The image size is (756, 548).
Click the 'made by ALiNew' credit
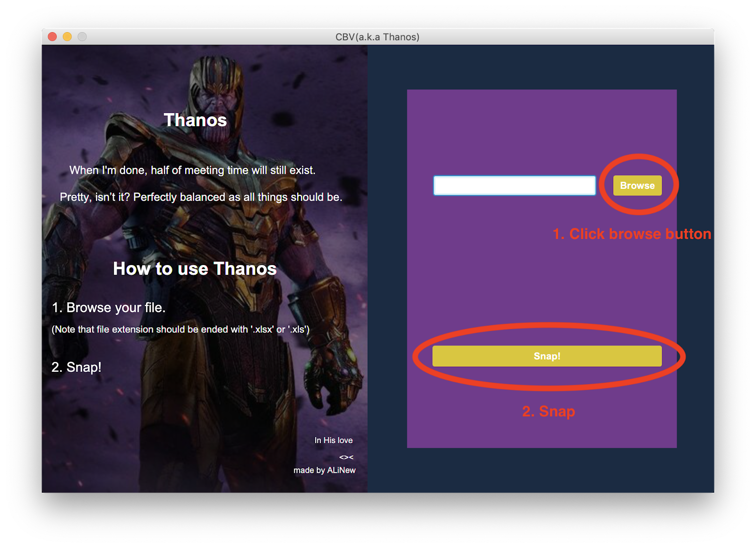click(325, 470)
